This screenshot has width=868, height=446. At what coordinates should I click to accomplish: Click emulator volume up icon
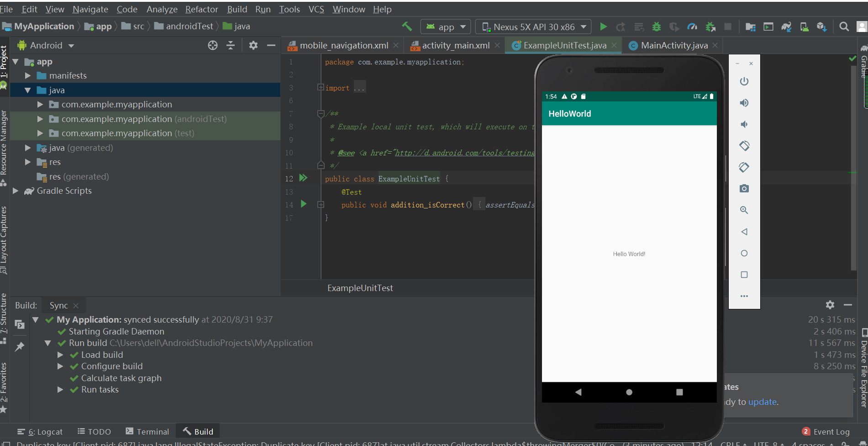[744, 103]
